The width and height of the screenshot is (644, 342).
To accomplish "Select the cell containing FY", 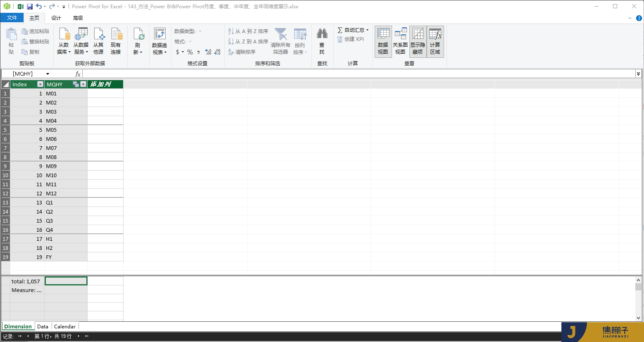I will coord(66,257).
